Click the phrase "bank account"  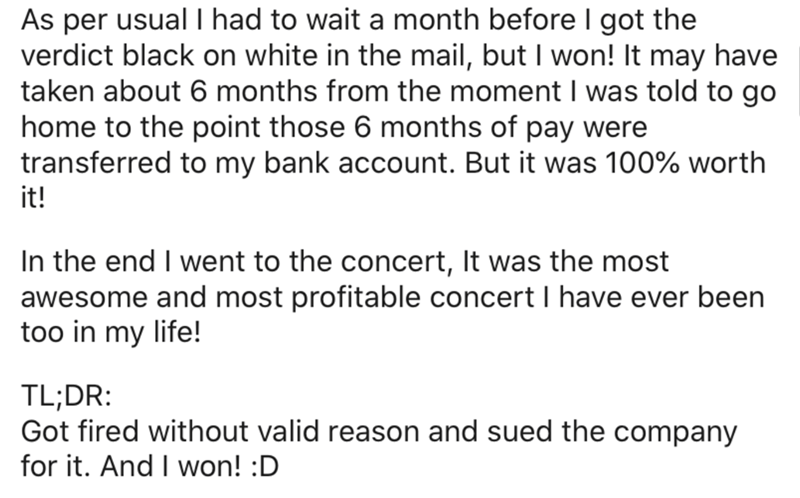pyautogui.click(x=359, y=163)
